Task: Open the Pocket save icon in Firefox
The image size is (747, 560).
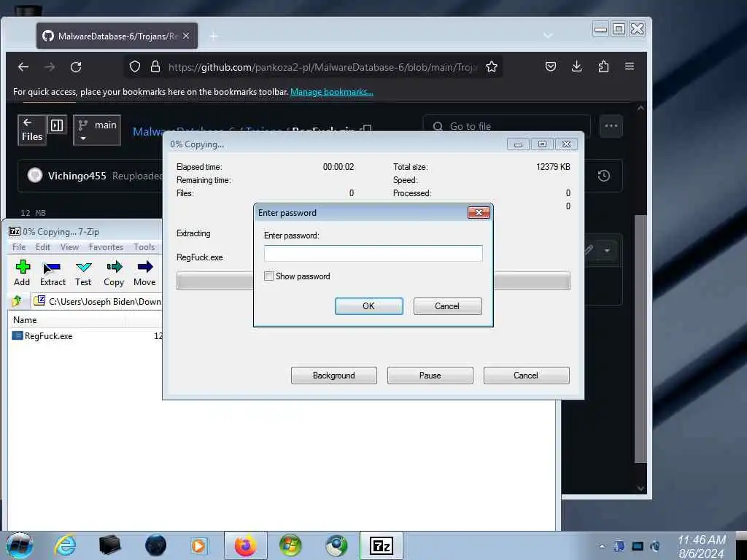Action: pos(551,66)
